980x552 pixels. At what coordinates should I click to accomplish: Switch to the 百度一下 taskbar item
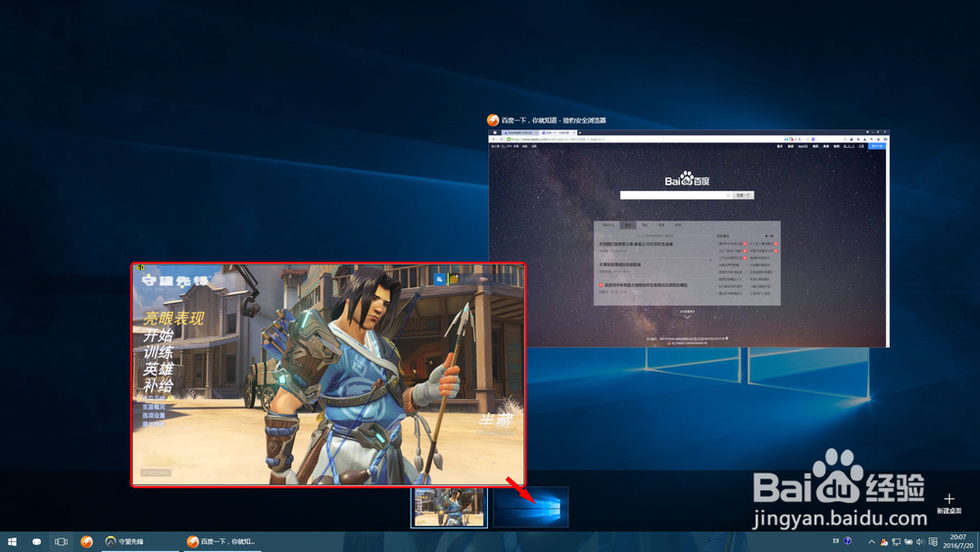223,541
